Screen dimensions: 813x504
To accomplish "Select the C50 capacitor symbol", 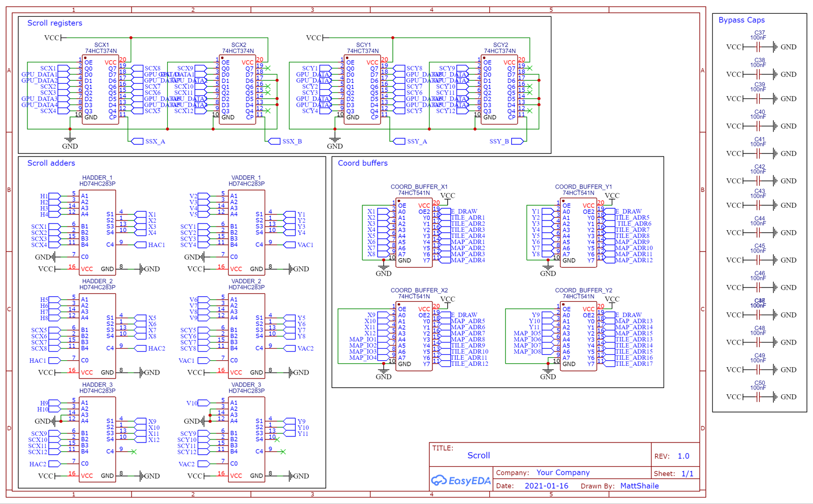I will (x=758, y=397).
